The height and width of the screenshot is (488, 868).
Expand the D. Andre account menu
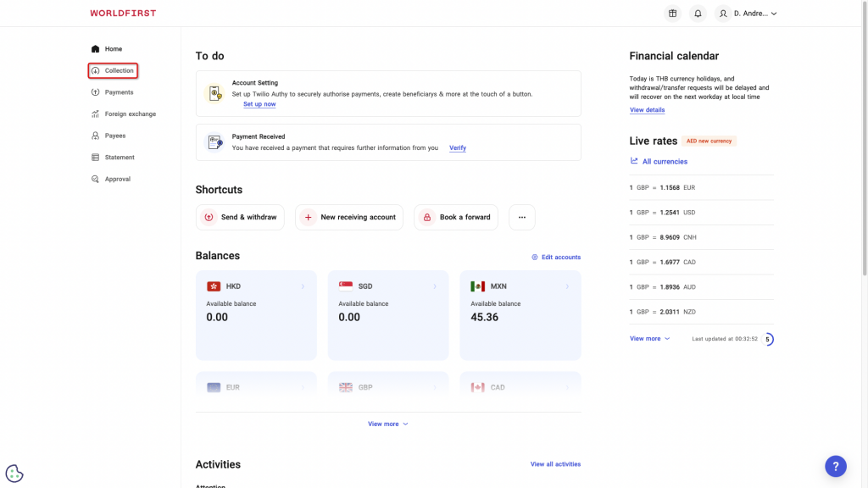tap(747, 14)
